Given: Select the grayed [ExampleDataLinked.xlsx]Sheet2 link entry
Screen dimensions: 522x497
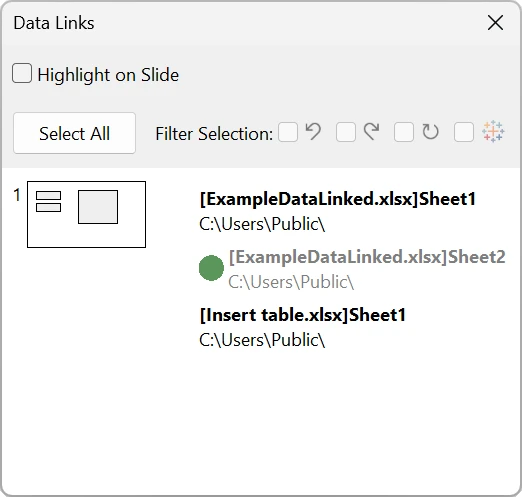Looking at the screenshot, I should coord(367,269).
